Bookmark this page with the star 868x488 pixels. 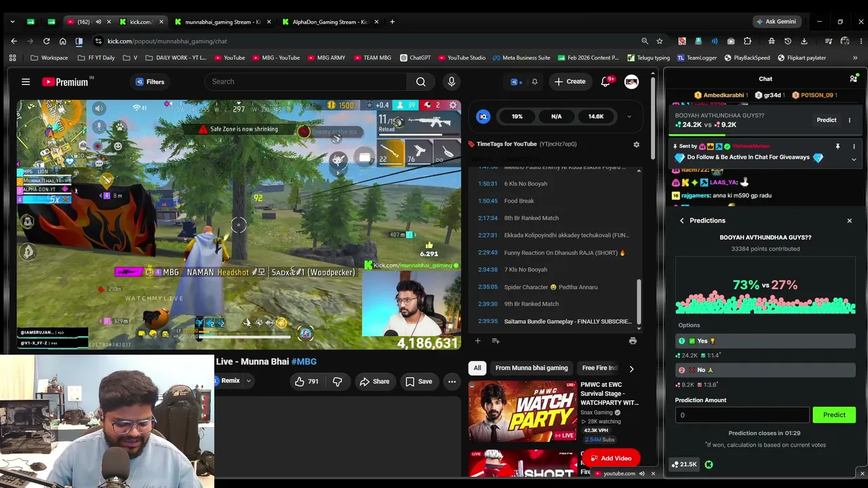pyautogui.click(x=659, y=41)
